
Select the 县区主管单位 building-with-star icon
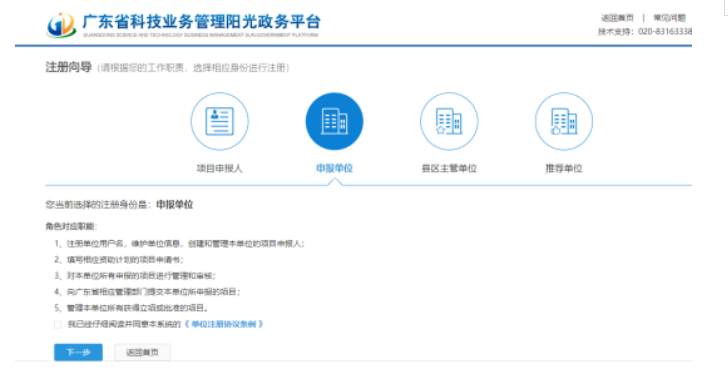tap(449, 121)
